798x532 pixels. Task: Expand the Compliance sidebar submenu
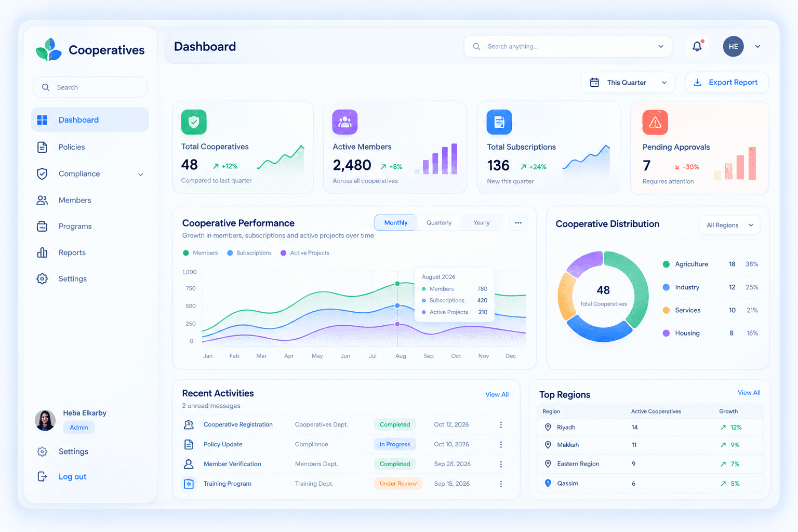[141, 175]
